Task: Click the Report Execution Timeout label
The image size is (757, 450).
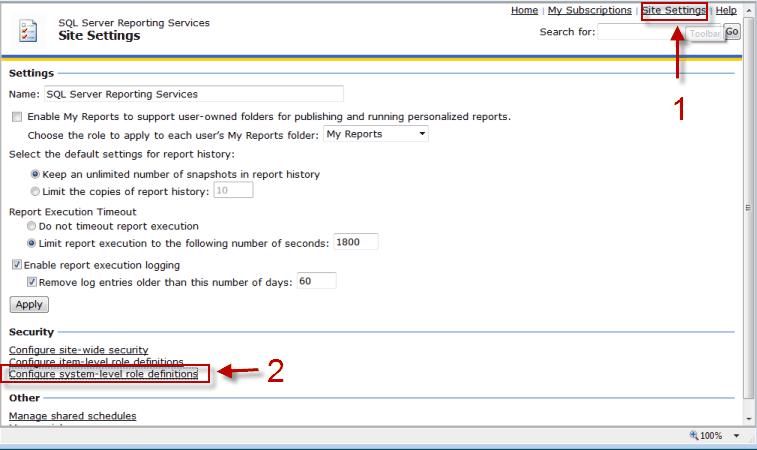Action: pyautogui.click(x=72, y=211)
